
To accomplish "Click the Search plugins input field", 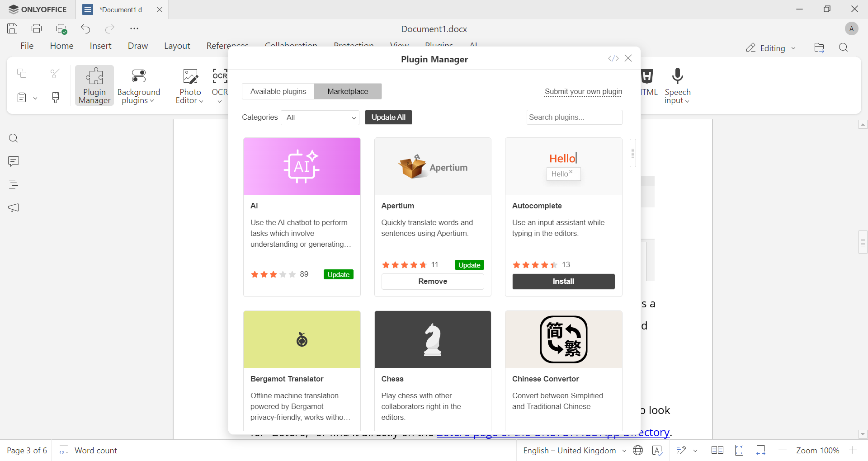I will pos(574,117).
